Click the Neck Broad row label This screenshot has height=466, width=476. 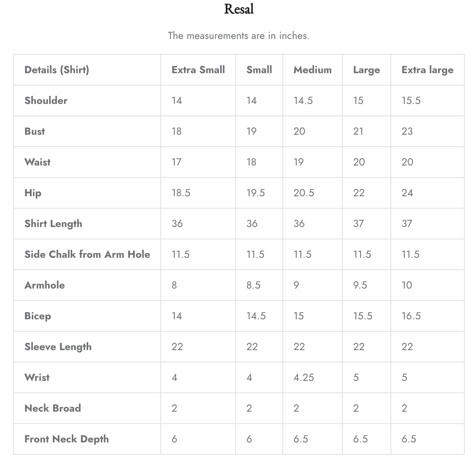click(x=53, y=408)
